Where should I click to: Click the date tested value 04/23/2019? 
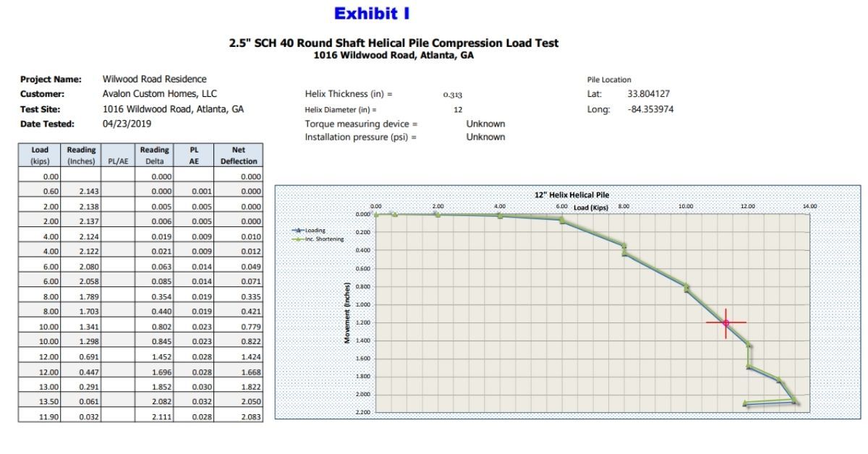coord(124,124)
